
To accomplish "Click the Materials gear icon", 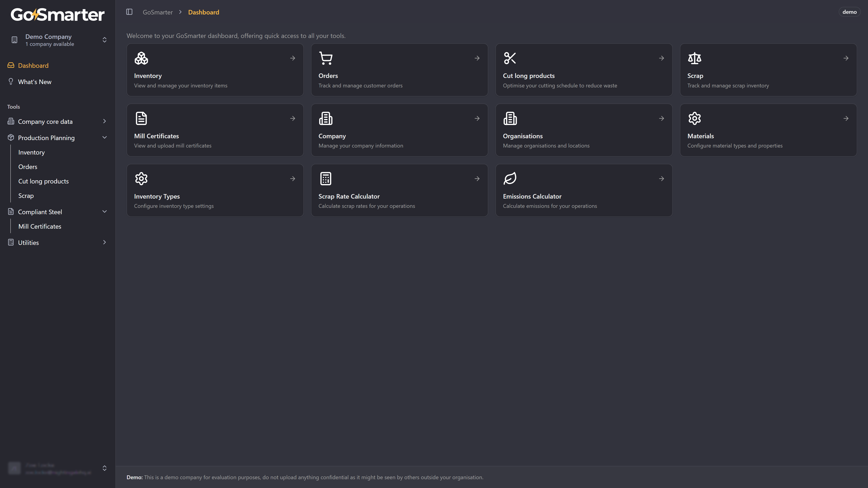I will (694, 118).
